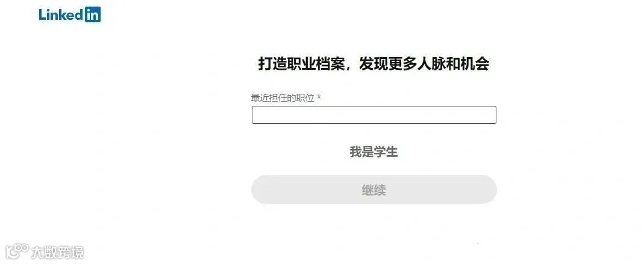Click the 继续 text inside the button
Image resolution: width=644 pixels, height=264 pixels.
(x=374, y=190)
